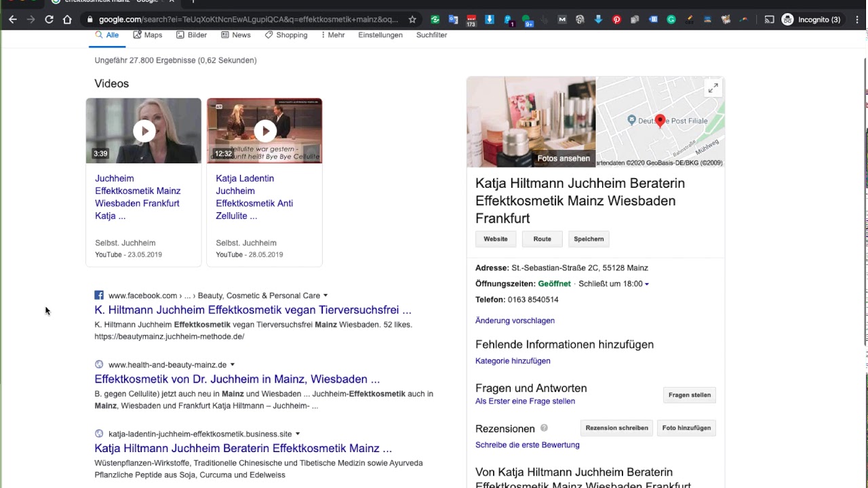Image resolution: width=868 pixels, height=488 pixels.
Task: Open K. Hiltmann Juchheim Facebook result
Action: click(253, 310)
